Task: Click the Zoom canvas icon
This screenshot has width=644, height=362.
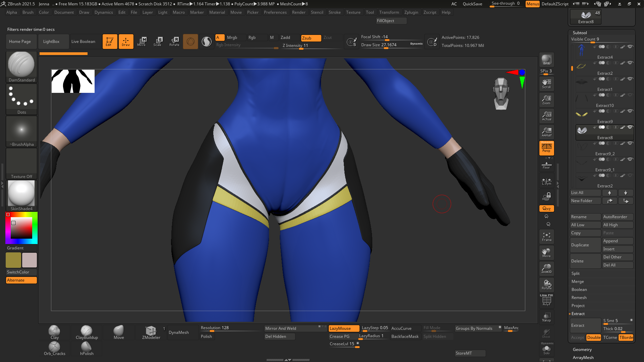Action: pyautogui.click(x=546, y=100)
